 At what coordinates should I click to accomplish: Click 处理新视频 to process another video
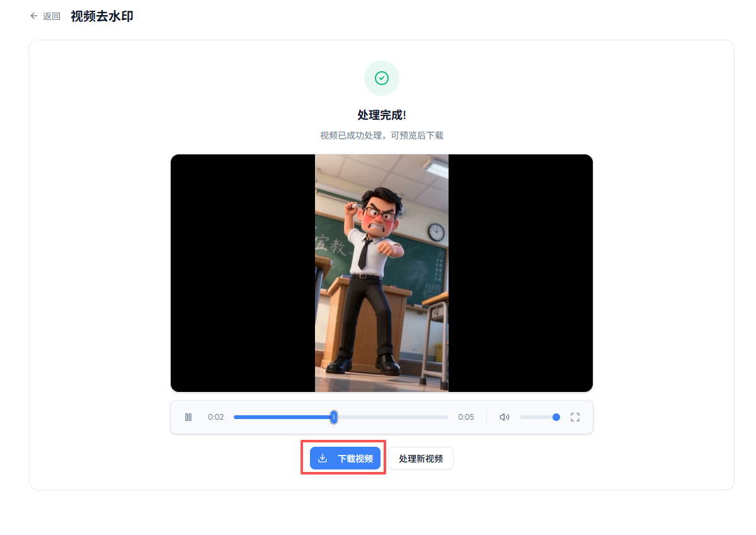tap(421, 458)
